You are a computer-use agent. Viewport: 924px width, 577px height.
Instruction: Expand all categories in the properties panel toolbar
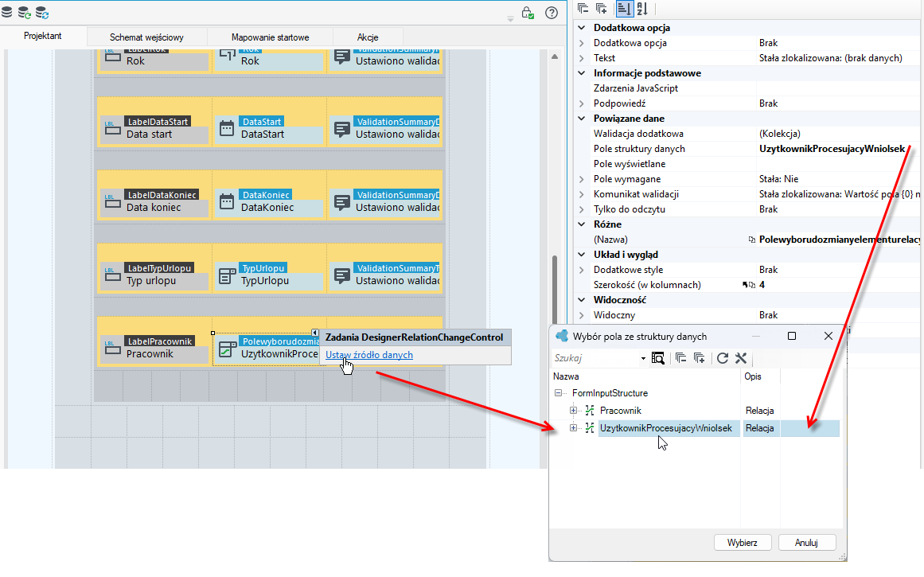[602, 8]
